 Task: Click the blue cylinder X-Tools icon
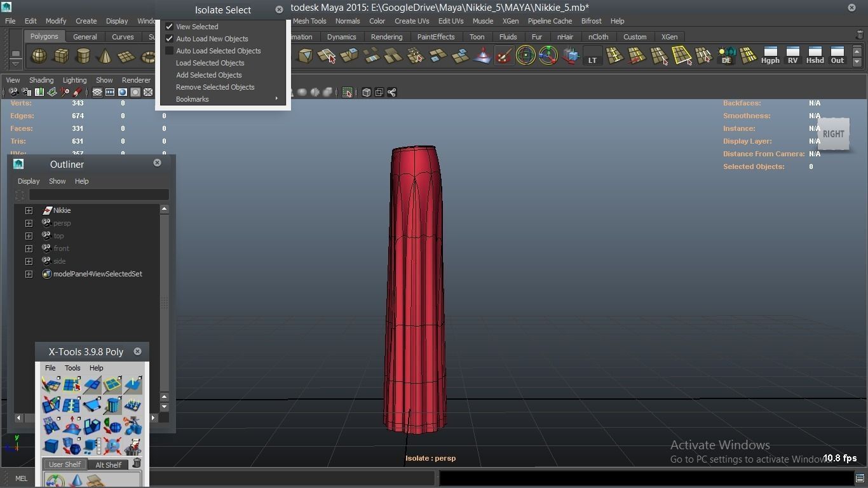pos(112,405)
